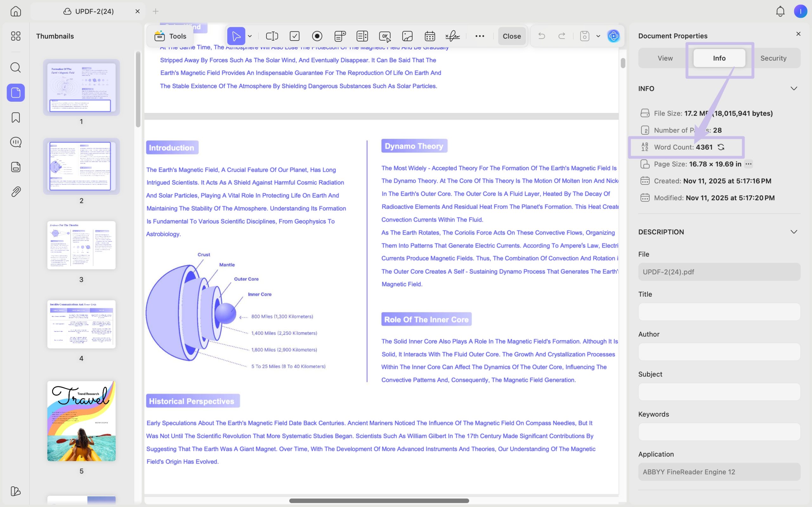Screen dimensions: 812x507
Task: Click the Close form tools button
Action: tap(511, 36)
